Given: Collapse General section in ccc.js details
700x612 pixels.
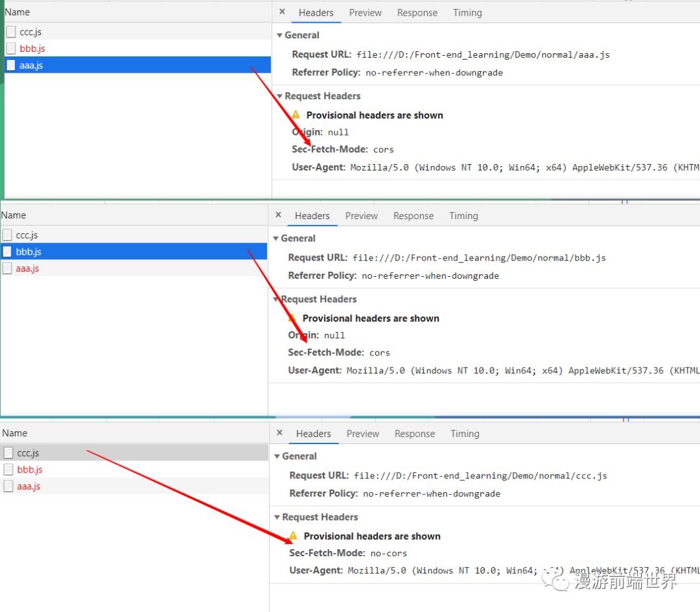Looking at the screenshot, I should (277, 456).
